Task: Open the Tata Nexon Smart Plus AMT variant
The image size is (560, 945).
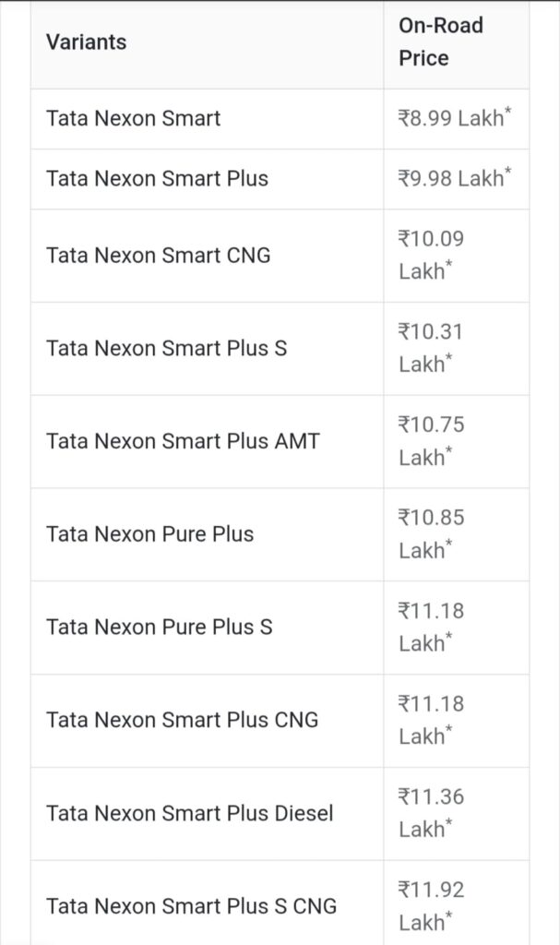Action: pyautogui.click(x=183, y=441)
